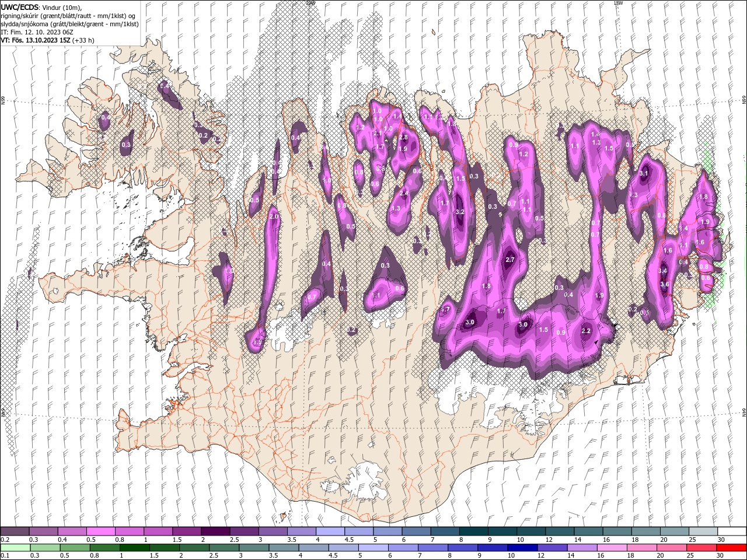Screen dimensions: 747x560
Task: Select the darkest green 1 swatch, lower scale
Action: coord(134,548)
